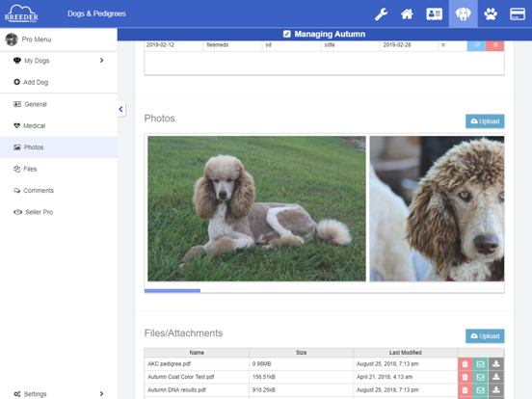Screen dimensions: 532x399
Task: Collapse the sidebar with the left chevron
Action: click(121, 109)
